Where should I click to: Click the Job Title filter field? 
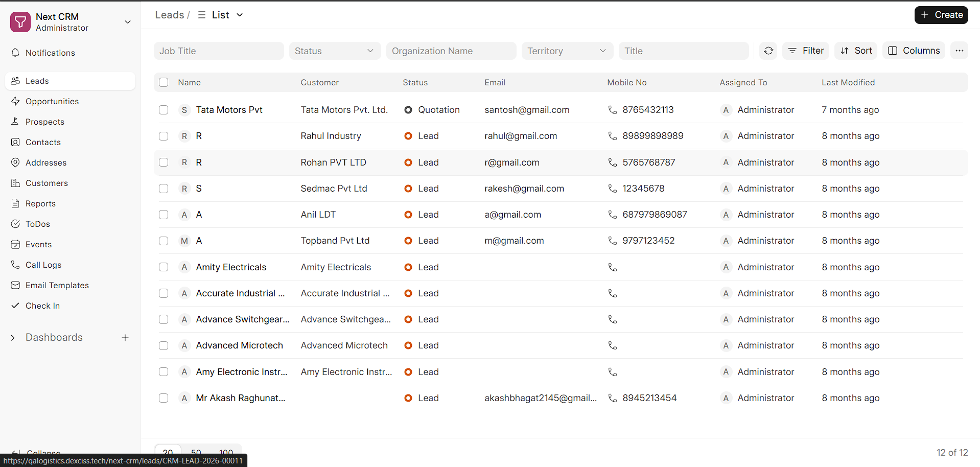[219, 51]
